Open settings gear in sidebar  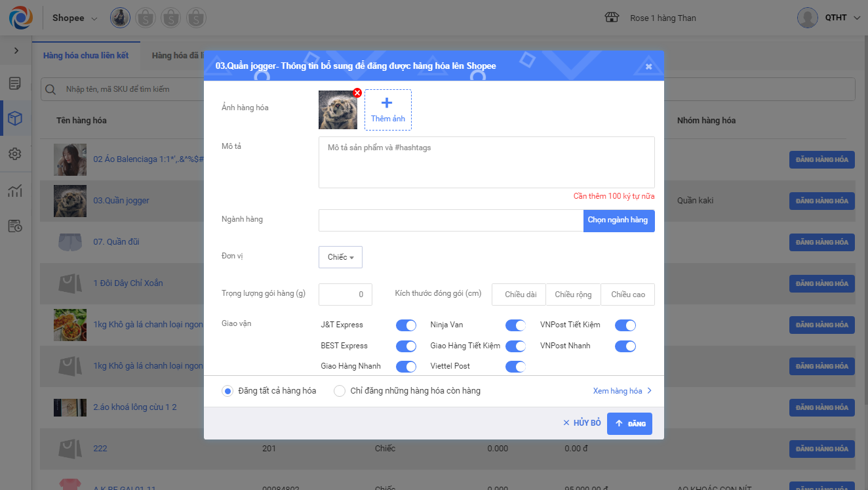[x=15, y=154]
